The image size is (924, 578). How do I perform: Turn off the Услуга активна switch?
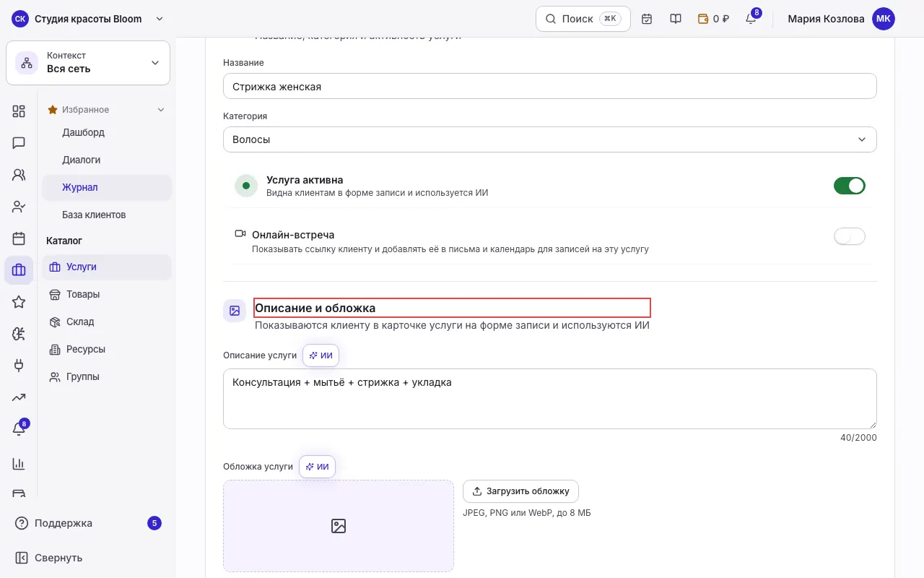click(850, 186)
